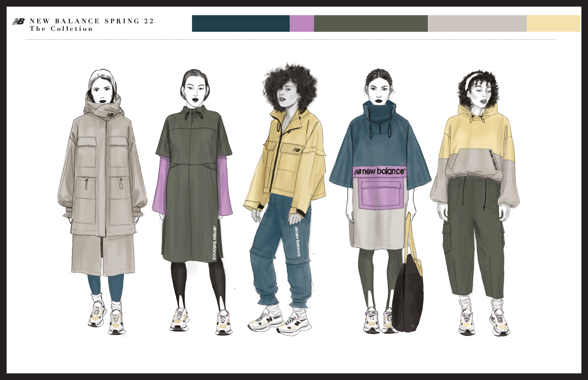Screen dimensions: 588x380
Task: Click the NB logo on yellow jacket pocket
Action: click(x=297, y=150)
